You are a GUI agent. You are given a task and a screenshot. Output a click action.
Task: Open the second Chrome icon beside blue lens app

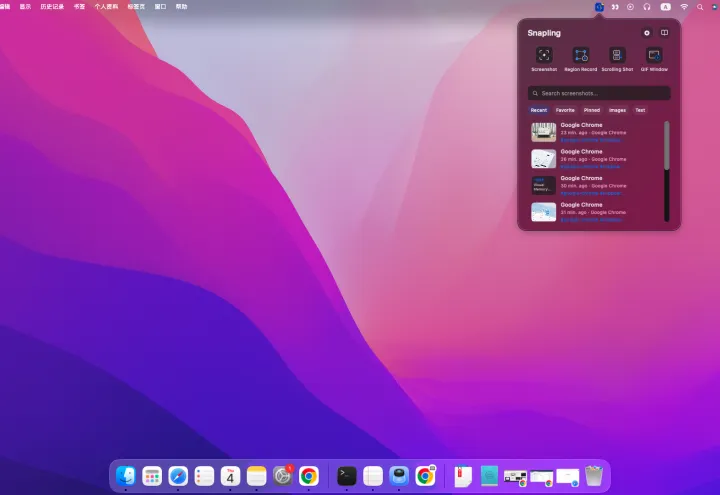click(425, 476)
